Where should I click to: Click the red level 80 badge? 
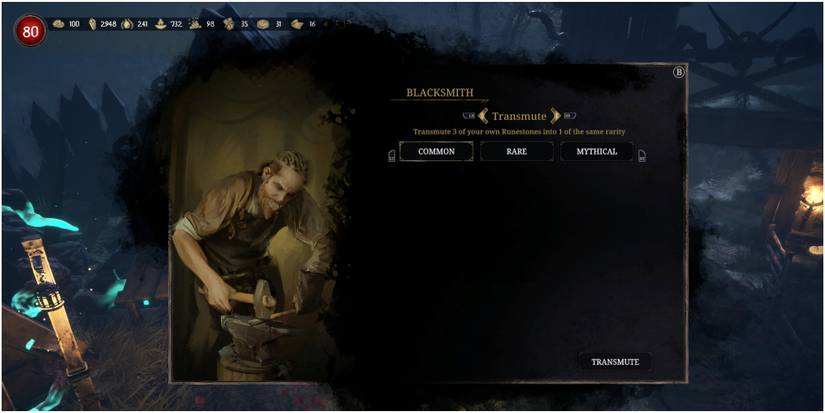point(31,31)
